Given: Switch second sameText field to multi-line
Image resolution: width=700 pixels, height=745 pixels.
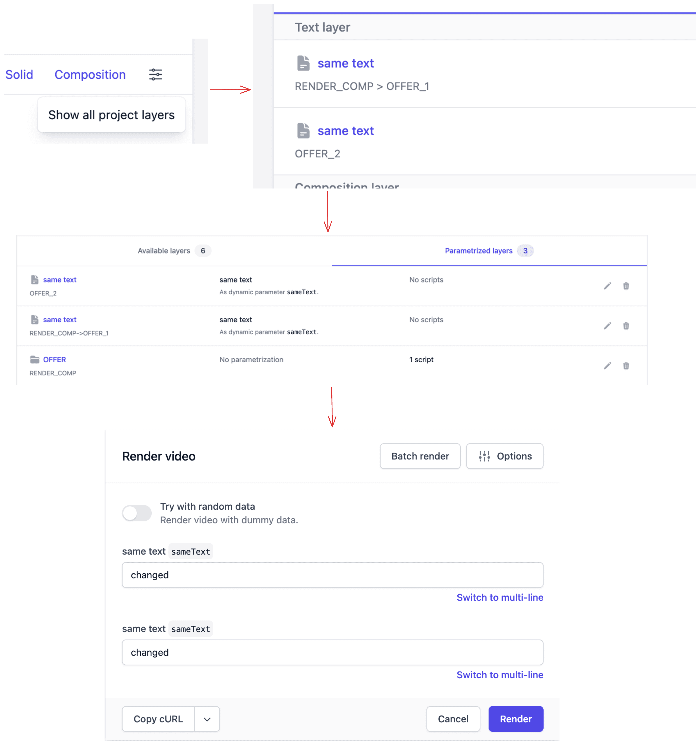Looking at the screenshot, I should (499, 675).
